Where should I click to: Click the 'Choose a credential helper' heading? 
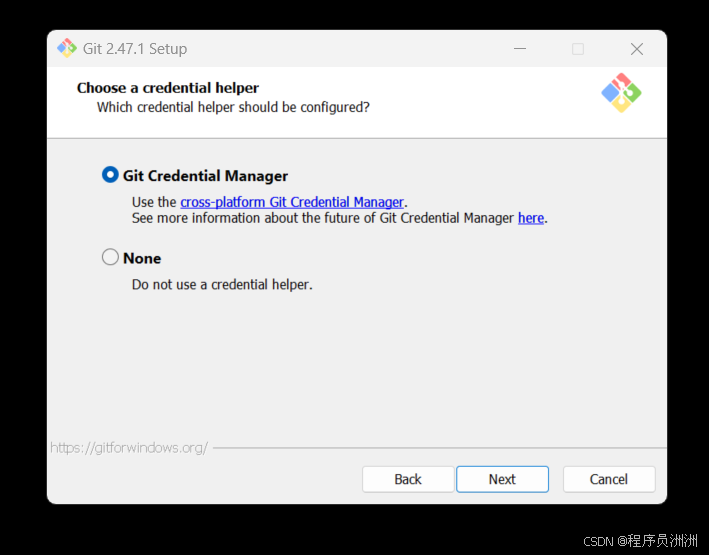(168, 88)
